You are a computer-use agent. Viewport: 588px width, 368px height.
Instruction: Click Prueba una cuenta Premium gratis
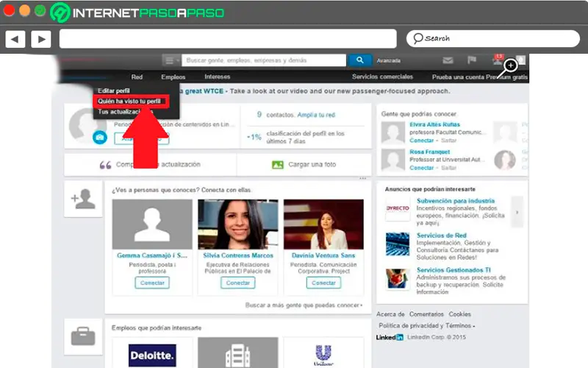(480, 77)
